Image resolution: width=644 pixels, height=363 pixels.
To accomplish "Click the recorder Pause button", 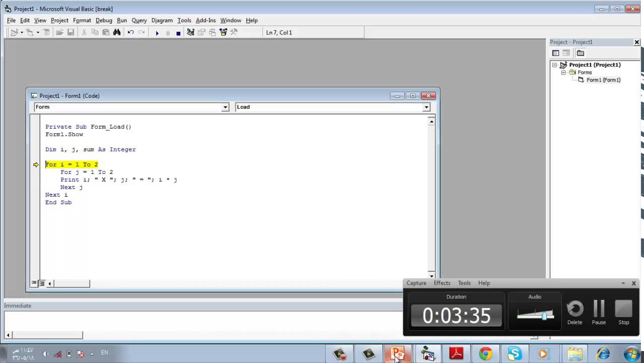I will coord(599,312).
